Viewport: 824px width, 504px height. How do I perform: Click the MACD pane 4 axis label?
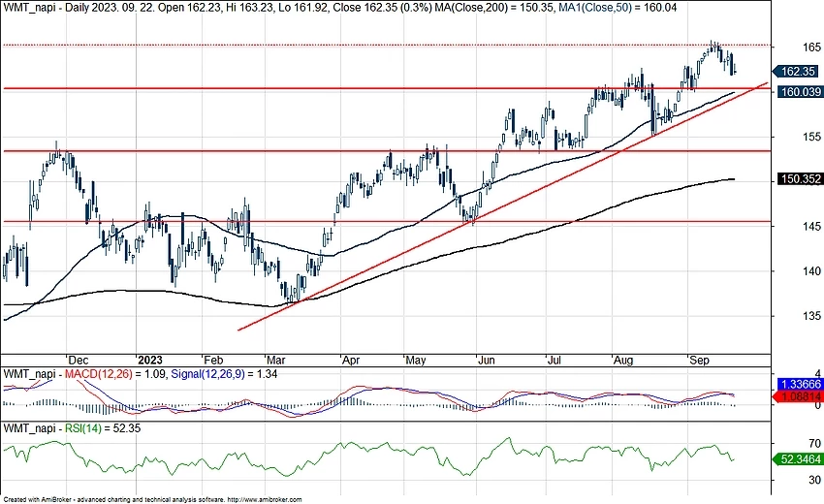click(817, 372)
